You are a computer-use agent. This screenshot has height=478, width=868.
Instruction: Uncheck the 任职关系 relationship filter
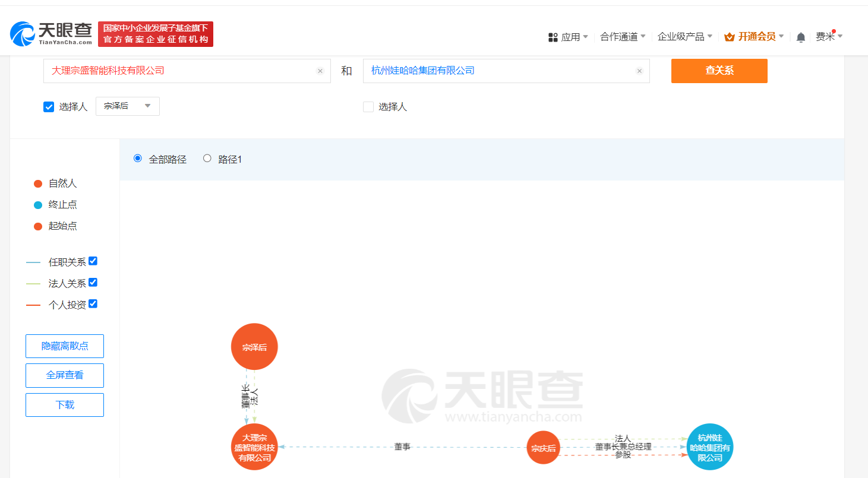coord(93,261)
